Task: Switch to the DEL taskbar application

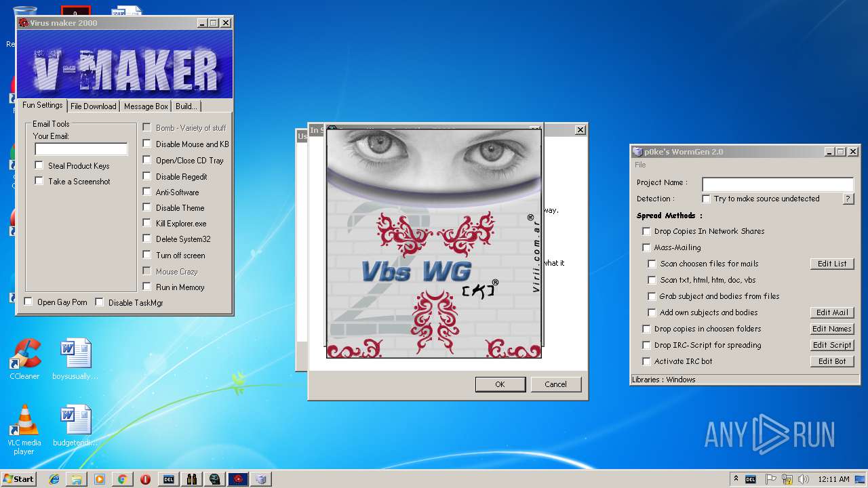Action: click(x=169, y=479)
